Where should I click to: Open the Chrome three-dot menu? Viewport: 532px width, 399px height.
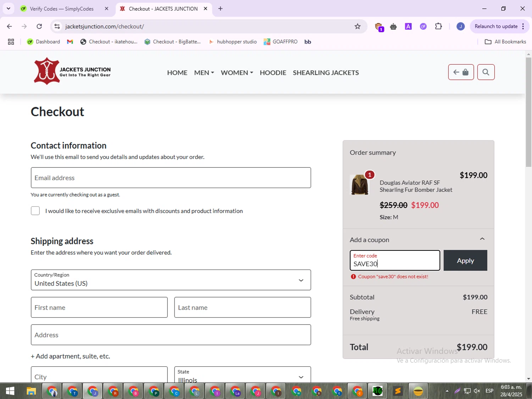pyautogui.click(x=523, y=26)
